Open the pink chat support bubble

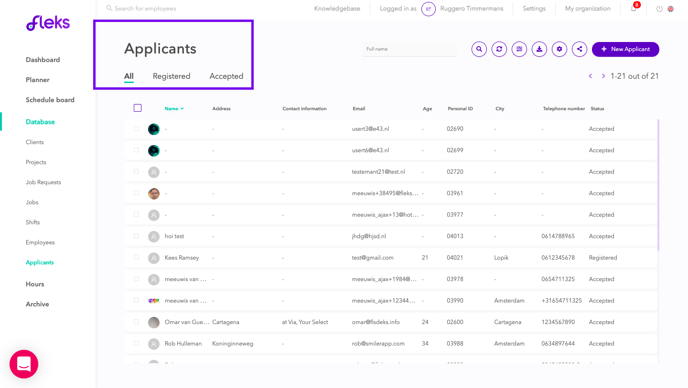click(x=24, y=364)
